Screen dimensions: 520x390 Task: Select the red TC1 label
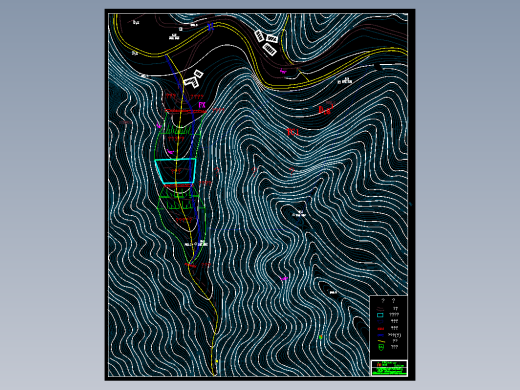[293, 132]
